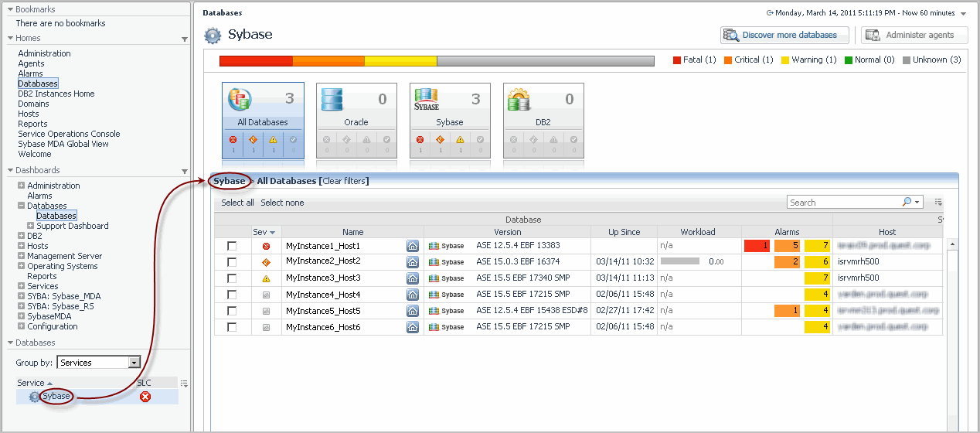
Task: Check the MyInstance1_Host1 row checkbox
Action: pos(232,246)
